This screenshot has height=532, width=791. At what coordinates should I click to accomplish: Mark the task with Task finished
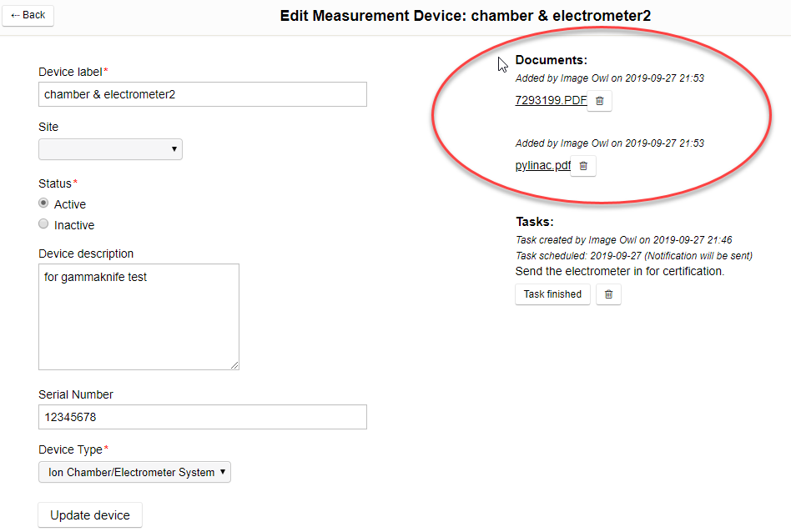pos(552,294)
